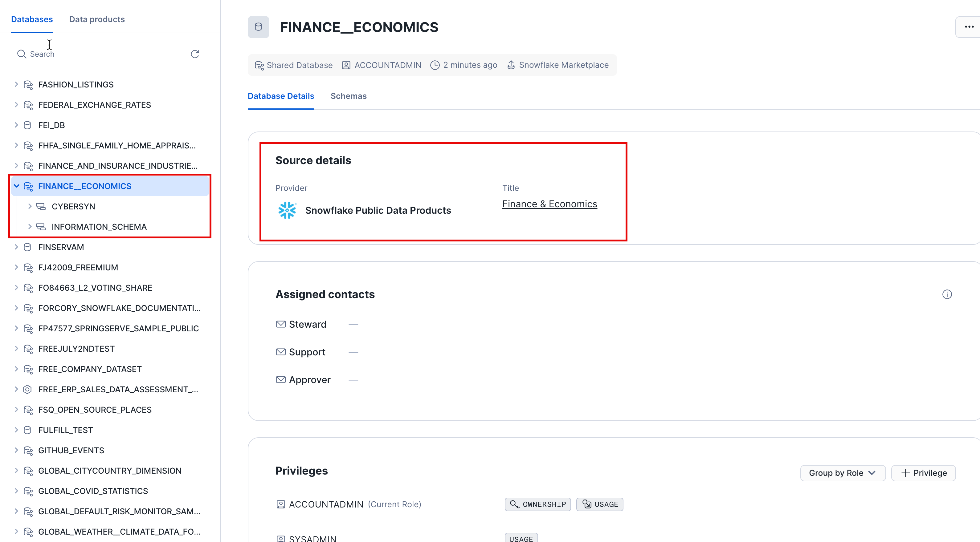This screenshot has height=542, width=980.
Task: Select FINANCE__ECONOMICS in the tree
Action: (110, 186)
